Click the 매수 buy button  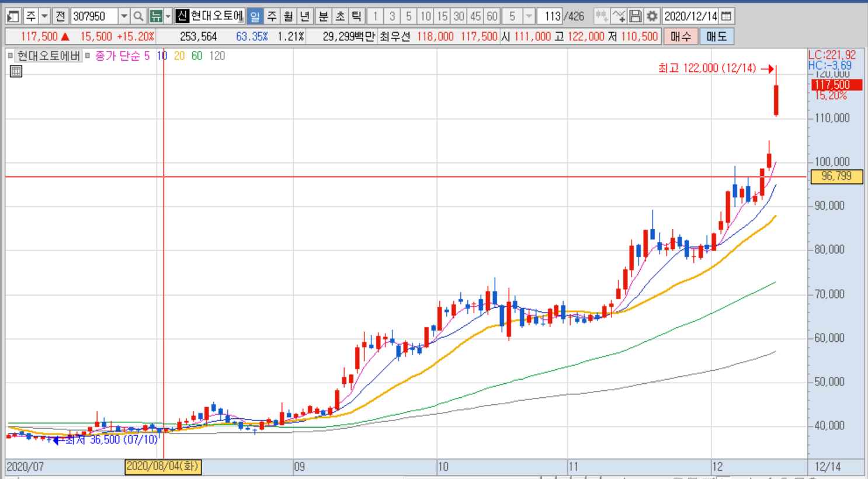pyautogui.click(x=680, y=36)
